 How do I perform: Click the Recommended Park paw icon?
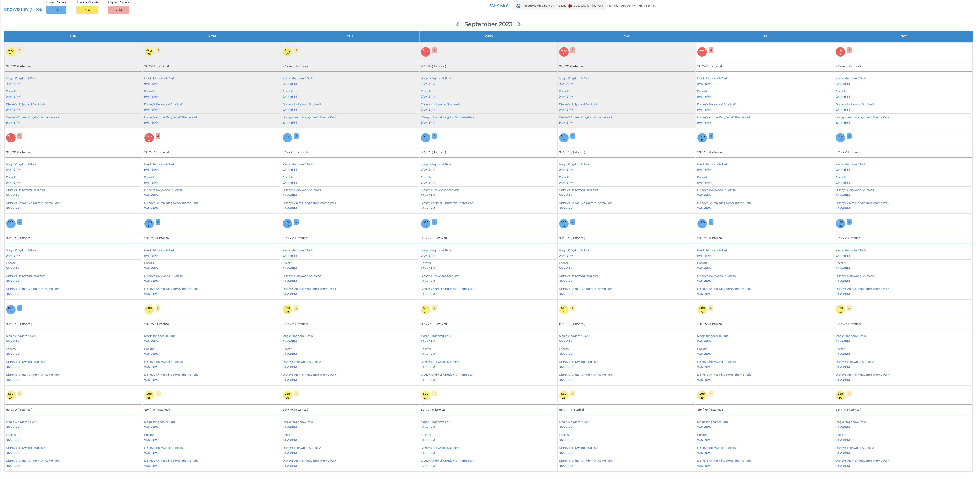point(518,6)
